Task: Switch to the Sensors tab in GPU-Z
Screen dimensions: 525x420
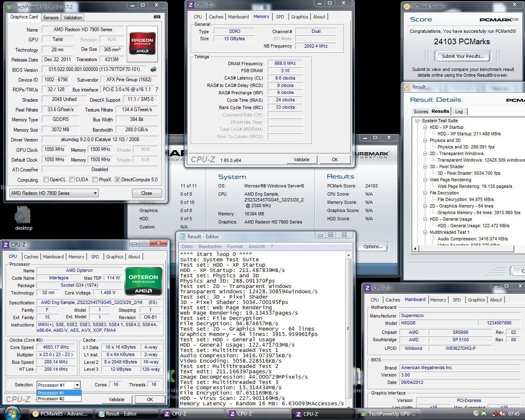Action: 51,18
